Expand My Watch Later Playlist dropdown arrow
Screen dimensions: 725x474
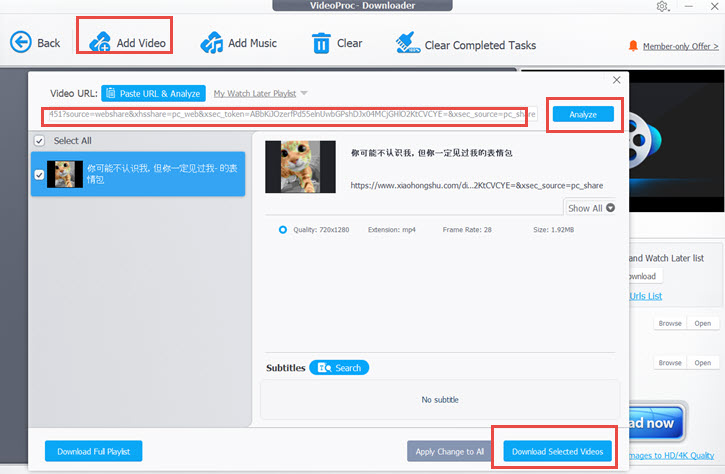tap(304, 93)
